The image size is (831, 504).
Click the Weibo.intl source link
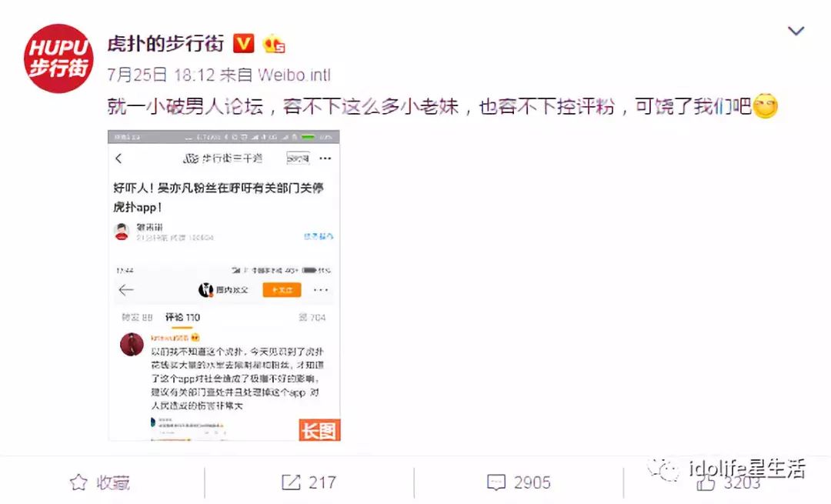point(294,75)
